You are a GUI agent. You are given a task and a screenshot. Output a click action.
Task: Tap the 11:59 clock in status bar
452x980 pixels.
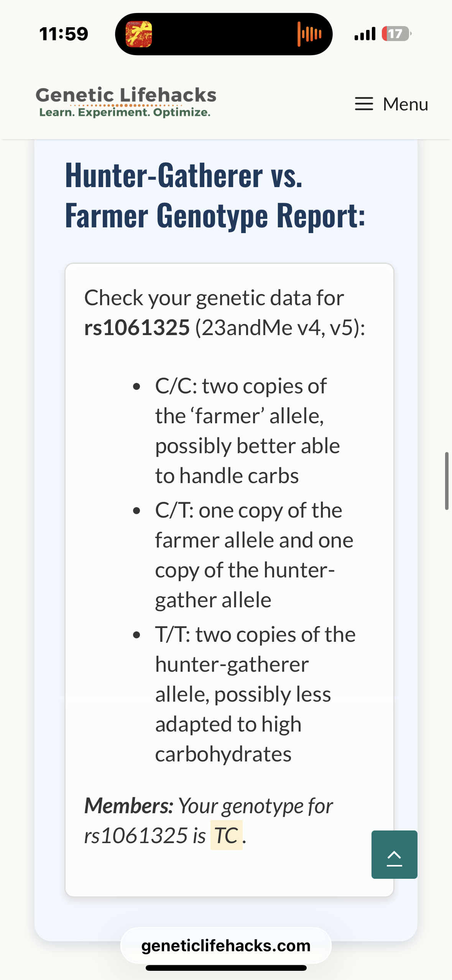(64, 34)
